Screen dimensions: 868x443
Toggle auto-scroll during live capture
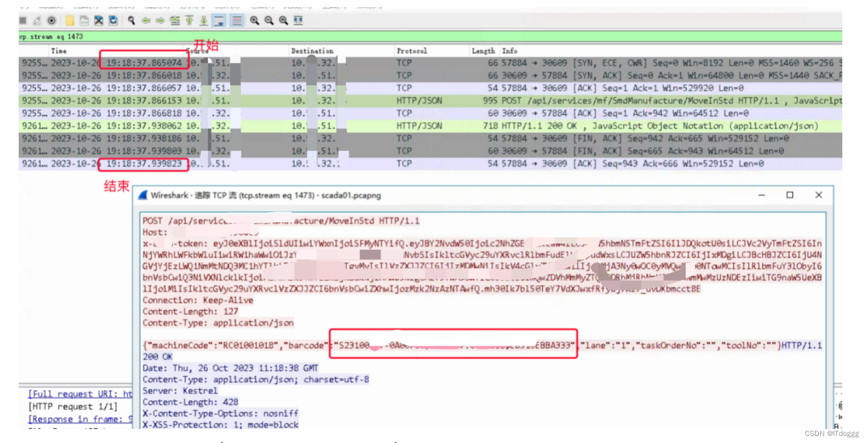click(x=220, y=20)
